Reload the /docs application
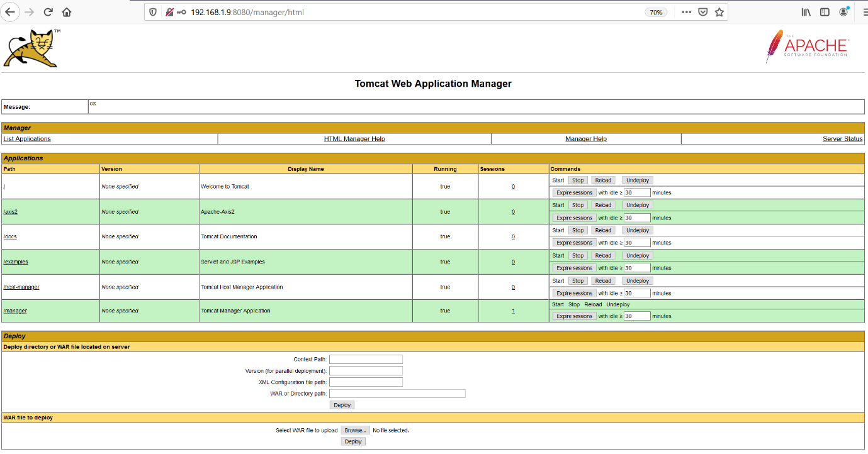 tap(603, 230)
